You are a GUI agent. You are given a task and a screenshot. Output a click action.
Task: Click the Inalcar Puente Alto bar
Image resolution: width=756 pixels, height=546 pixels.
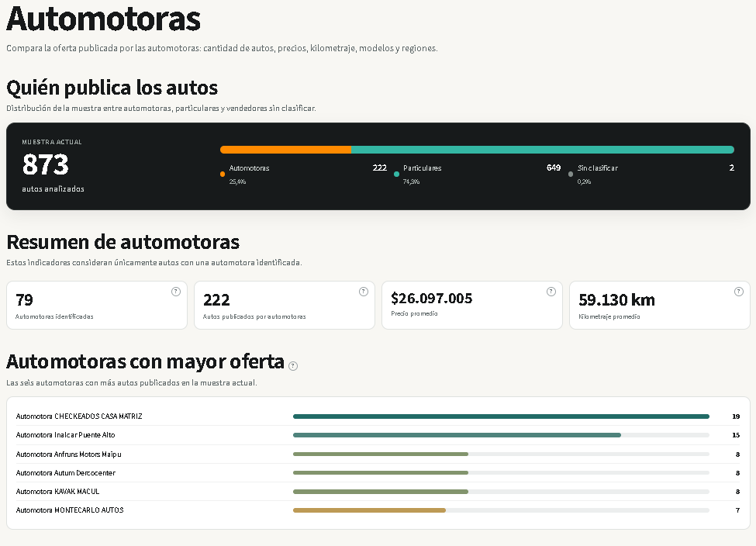[457, 435]
